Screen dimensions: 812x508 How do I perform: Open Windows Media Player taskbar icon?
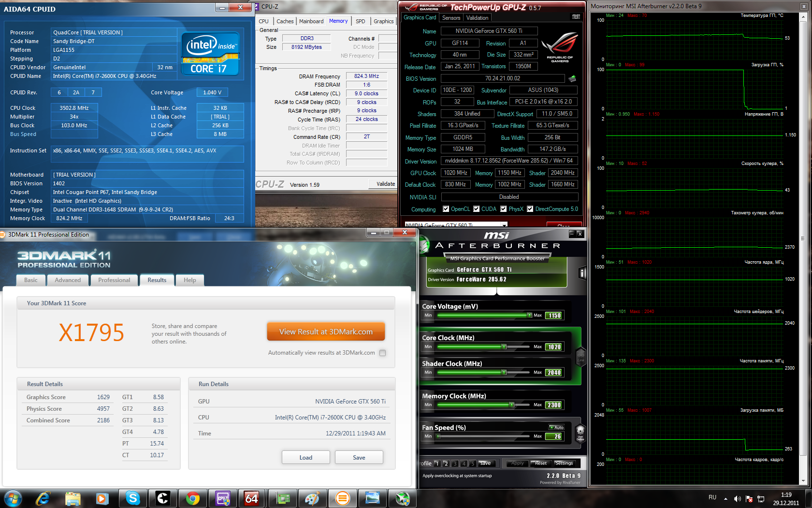[102, 498]
